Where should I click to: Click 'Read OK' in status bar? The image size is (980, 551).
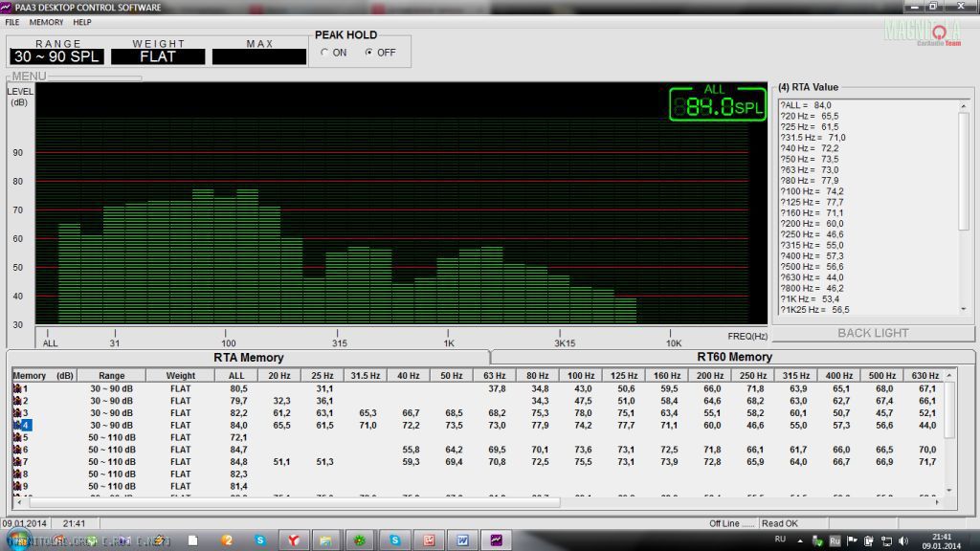coord(779,523)
